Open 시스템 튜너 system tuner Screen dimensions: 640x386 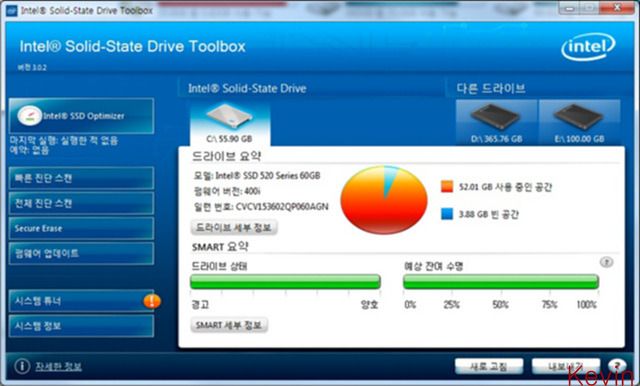pos(82,301)
